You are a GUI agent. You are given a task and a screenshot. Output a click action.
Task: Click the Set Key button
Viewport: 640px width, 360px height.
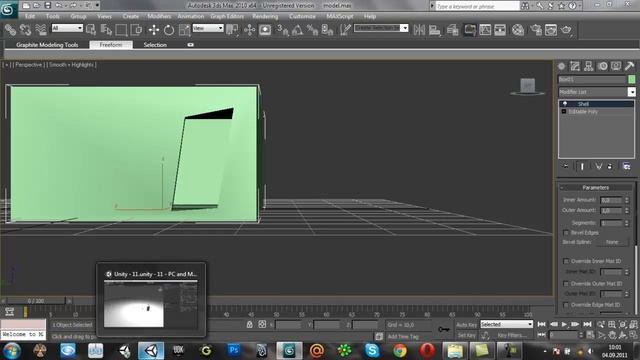[x=467, y=336]
